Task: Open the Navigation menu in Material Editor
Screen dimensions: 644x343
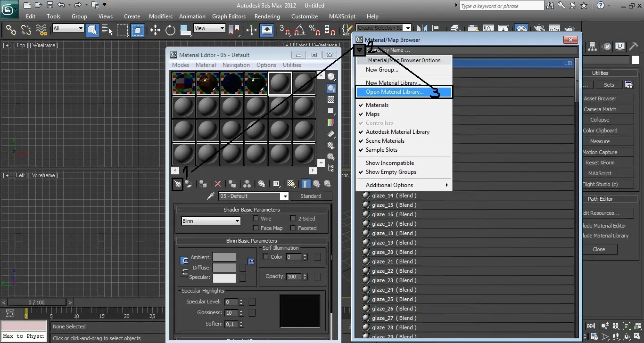Action: [x=236, y=65]
